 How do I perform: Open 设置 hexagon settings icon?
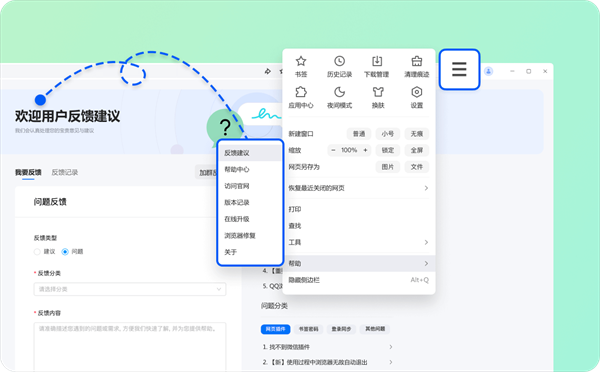[417, 92]
